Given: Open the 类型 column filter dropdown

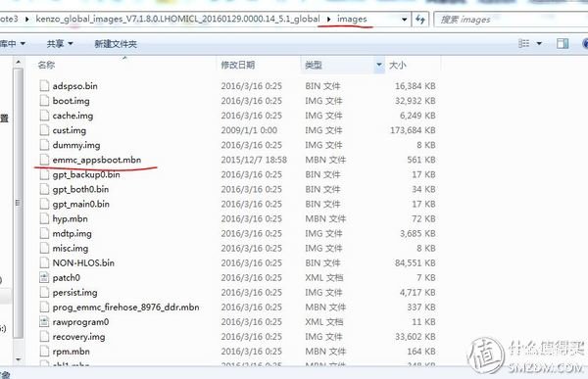Looking at the screenshot, I should point(379,65).
